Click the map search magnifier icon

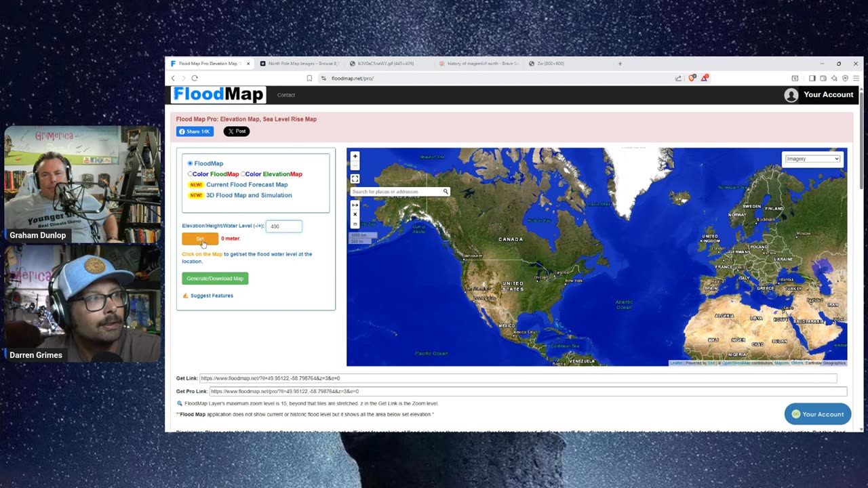[x=446, y=192]
